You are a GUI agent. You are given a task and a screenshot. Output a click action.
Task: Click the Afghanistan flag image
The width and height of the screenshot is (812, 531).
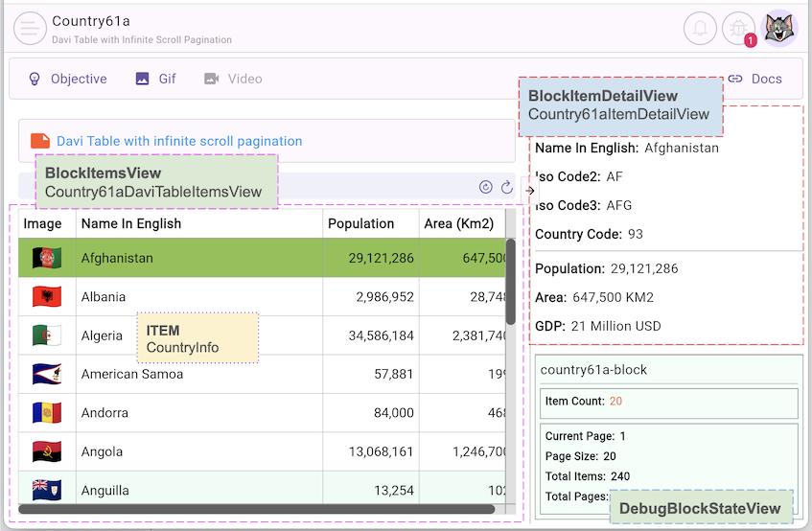click(46, 258)
